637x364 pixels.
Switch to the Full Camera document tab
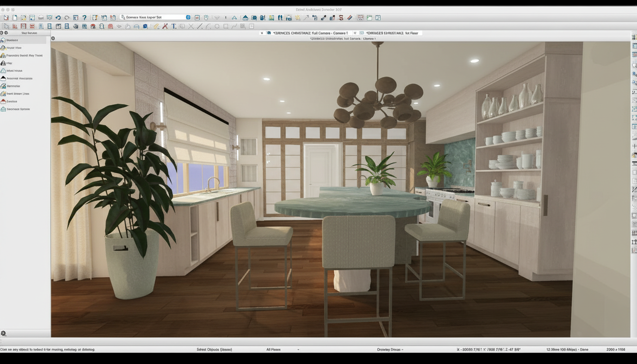[x=310, y=33]
